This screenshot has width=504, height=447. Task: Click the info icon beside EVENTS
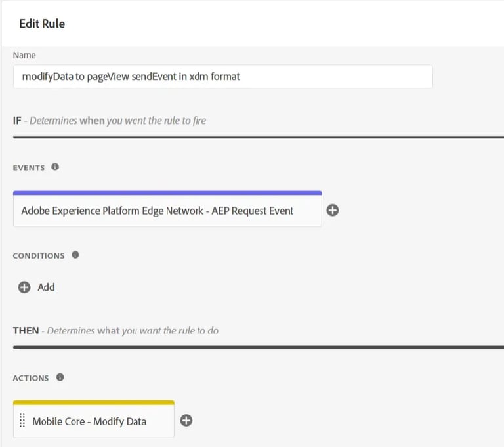(x=55, y=167)
